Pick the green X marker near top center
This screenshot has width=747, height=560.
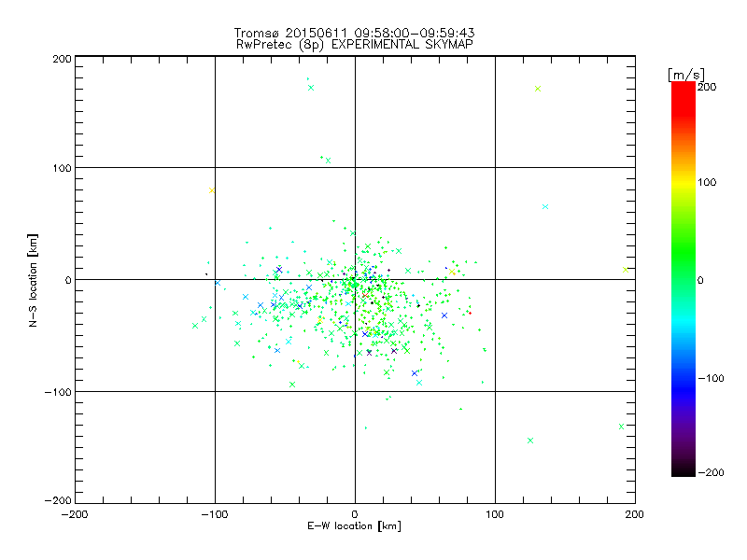pos(311,88)
